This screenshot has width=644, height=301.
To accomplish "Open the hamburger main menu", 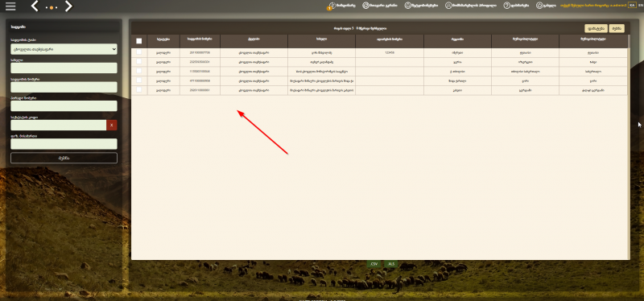I will click(x=10, y=6).
